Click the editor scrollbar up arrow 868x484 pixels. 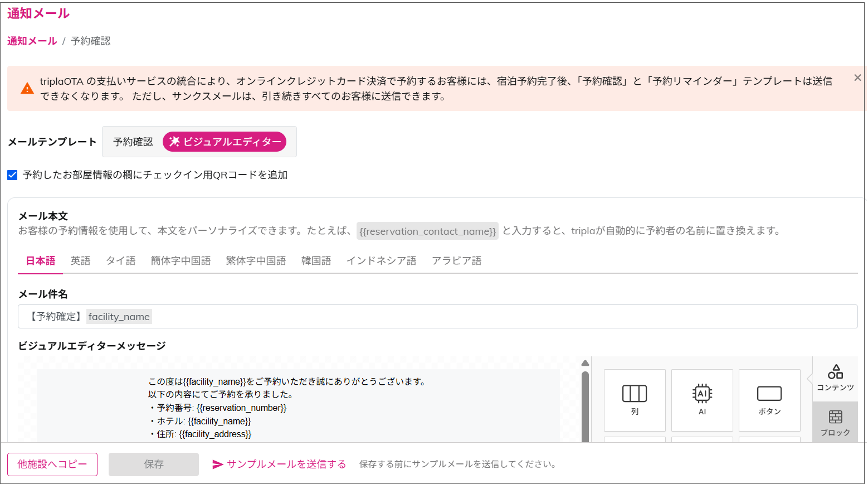(585, 364)
